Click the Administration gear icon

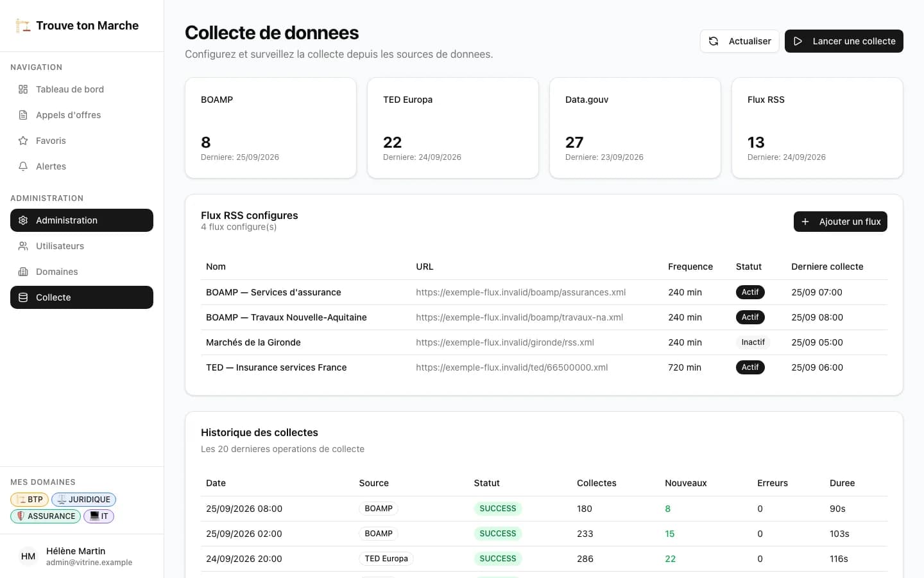[x=23, y=220]
